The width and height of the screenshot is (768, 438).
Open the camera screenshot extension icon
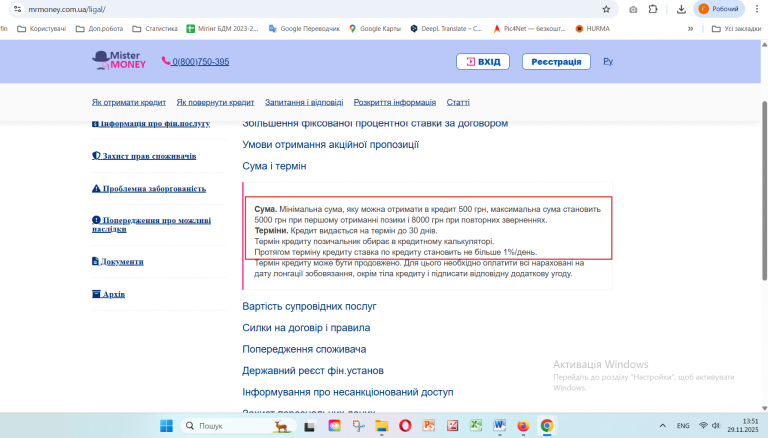point(633,9)
